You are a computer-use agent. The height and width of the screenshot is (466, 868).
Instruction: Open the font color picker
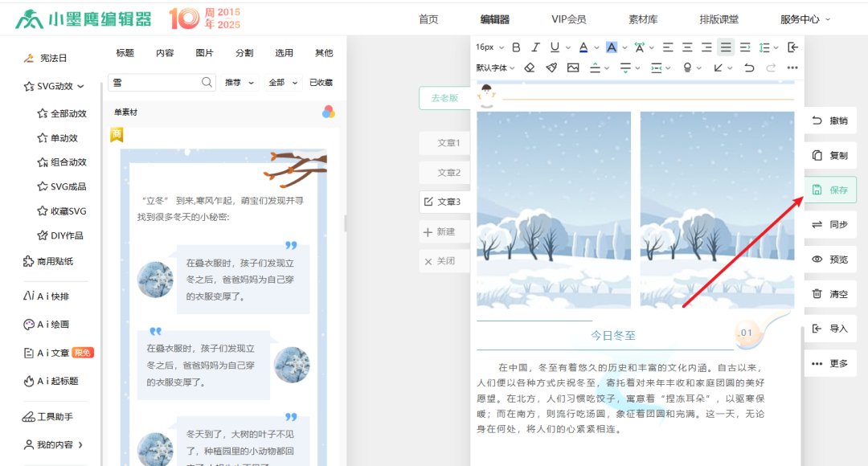click(583, 47)
